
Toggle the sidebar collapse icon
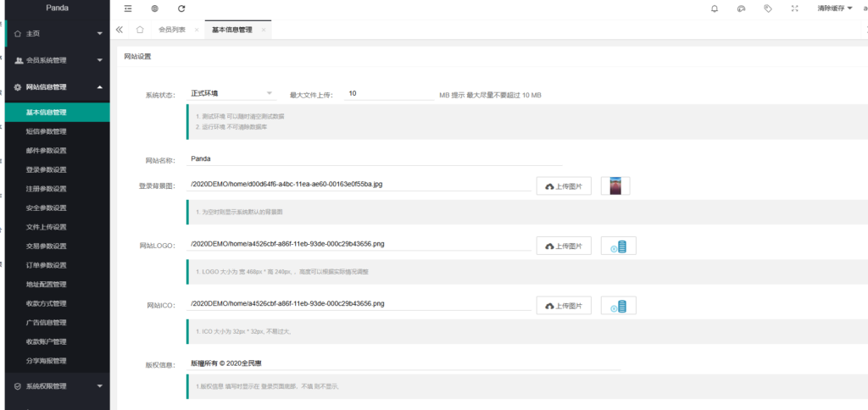click(128, 8)
